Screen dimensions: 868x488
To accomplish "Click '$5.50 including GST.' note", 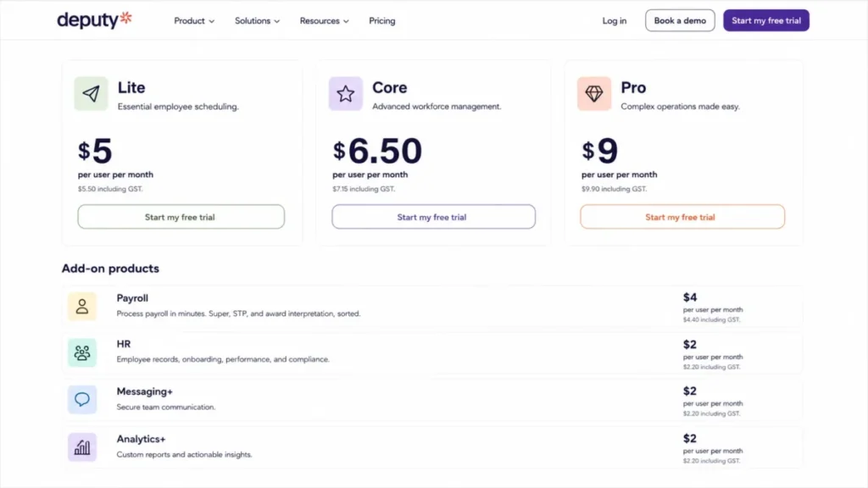I will pyautogui.click(x=110, y=189).
